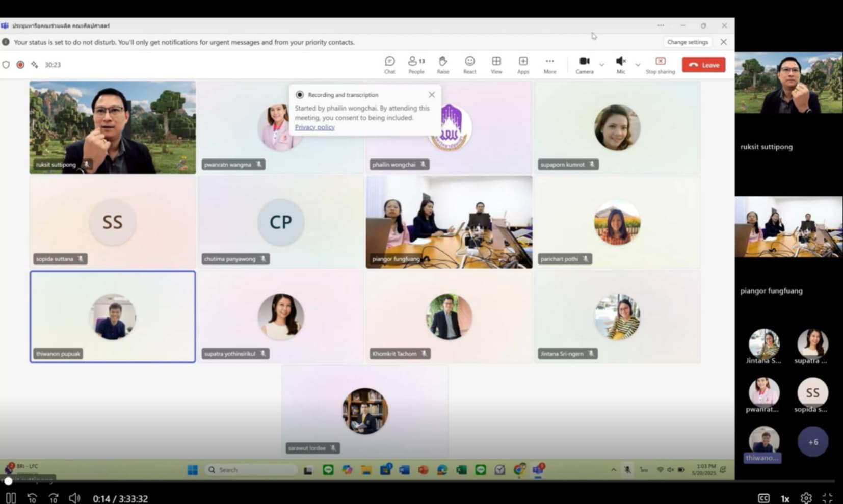Expand the Camera options dropdown arrow

click(x=602, y=65)
